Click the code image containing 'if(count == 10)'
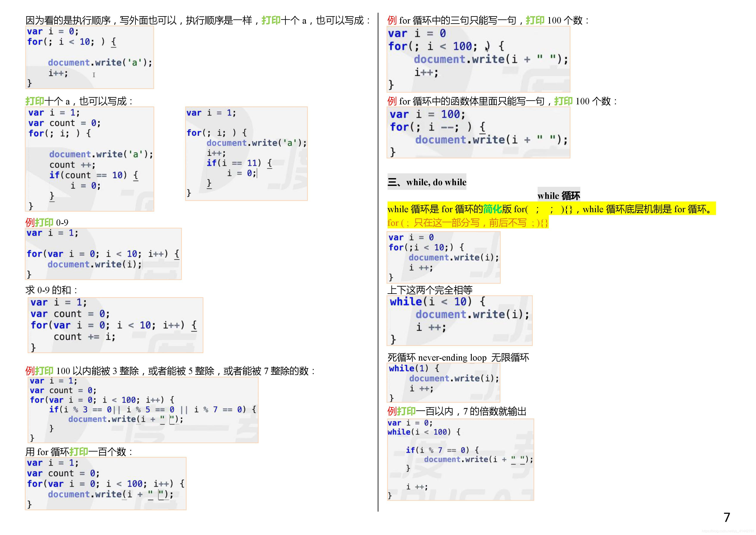756x535 pixels. click(x=90, y=159)
